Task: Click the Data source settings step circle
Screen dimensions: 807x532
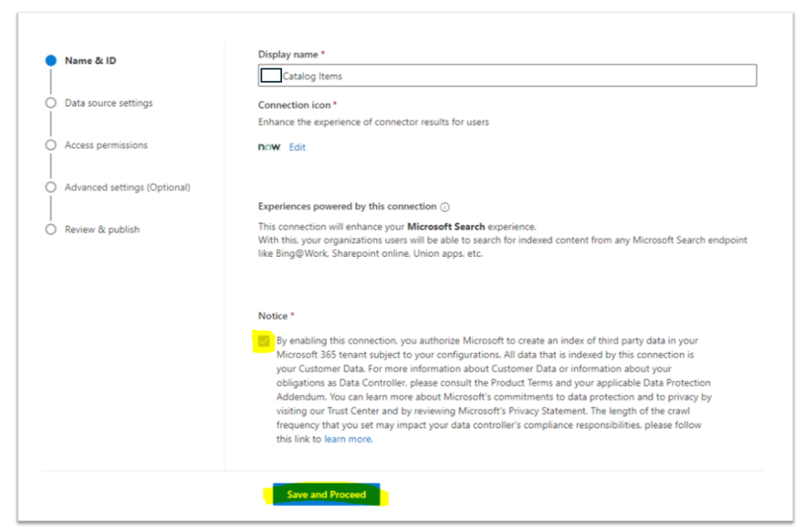Action: 50,102
